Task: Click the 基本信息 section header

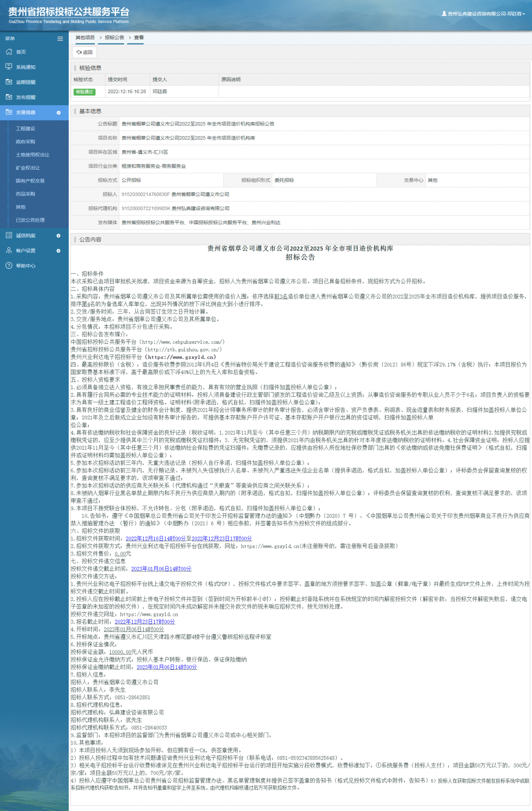Action: point(90,111)
